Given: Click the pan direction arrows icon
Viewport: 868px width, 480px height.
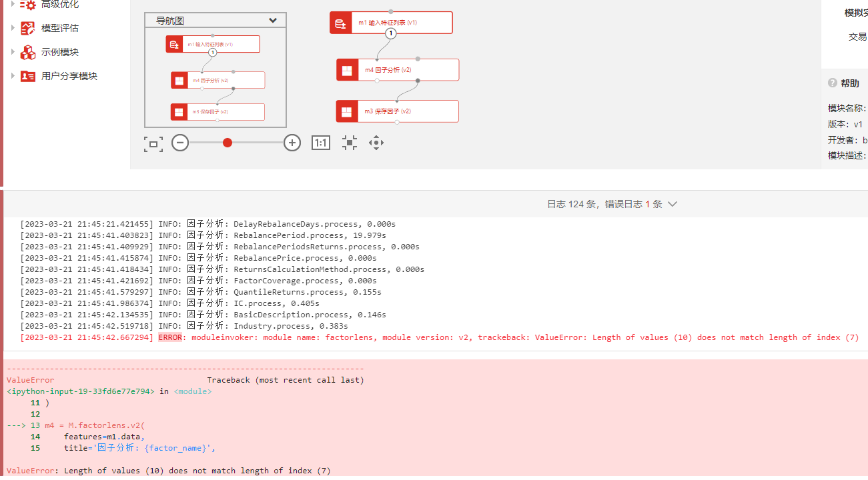Looking at the screenshot, I should pos(376,143).
